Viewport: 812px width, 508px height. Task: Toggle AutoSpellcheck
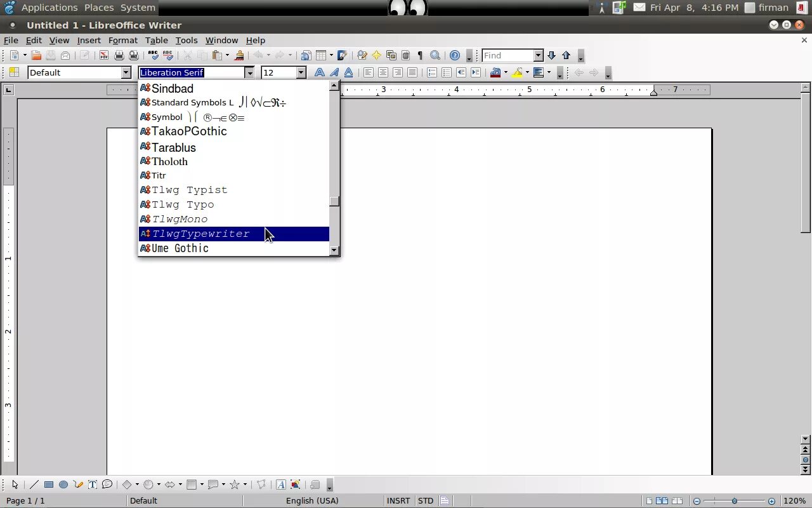[167, 55]
